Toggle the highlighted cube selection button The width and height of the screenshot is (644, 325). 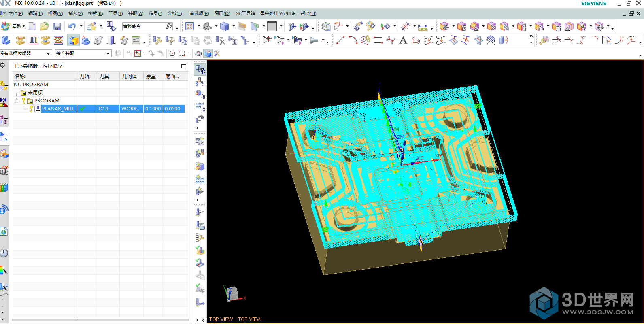pos(208,53)
